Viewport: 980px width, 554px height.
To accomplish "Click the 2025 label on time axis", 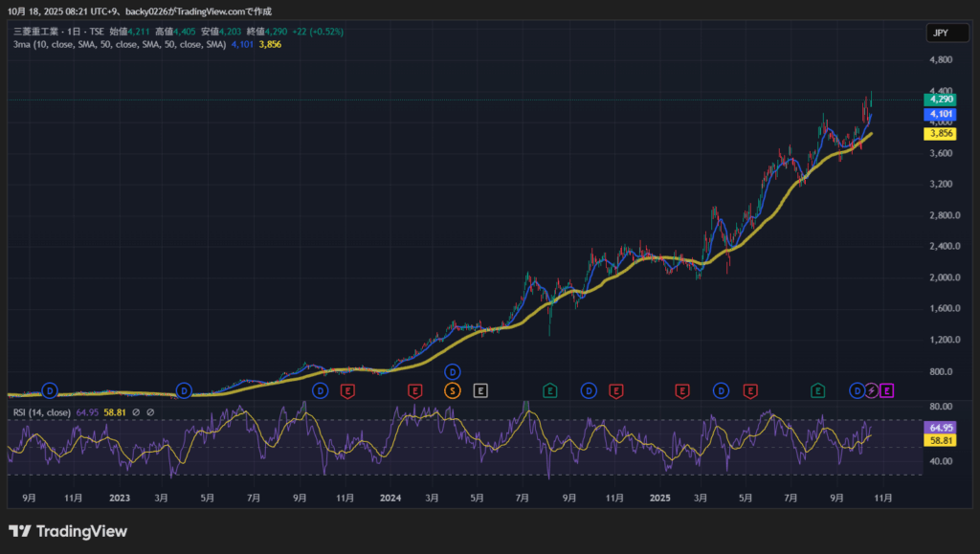I will point(660,498).
